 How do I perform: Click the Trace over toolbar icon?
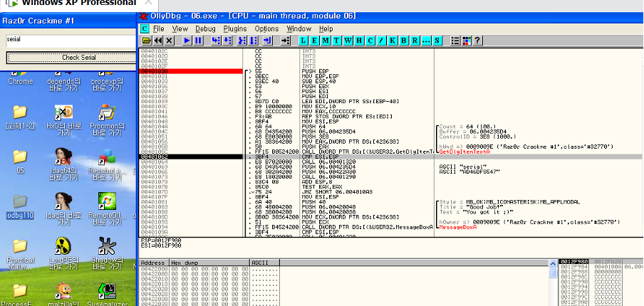[254, 41]
